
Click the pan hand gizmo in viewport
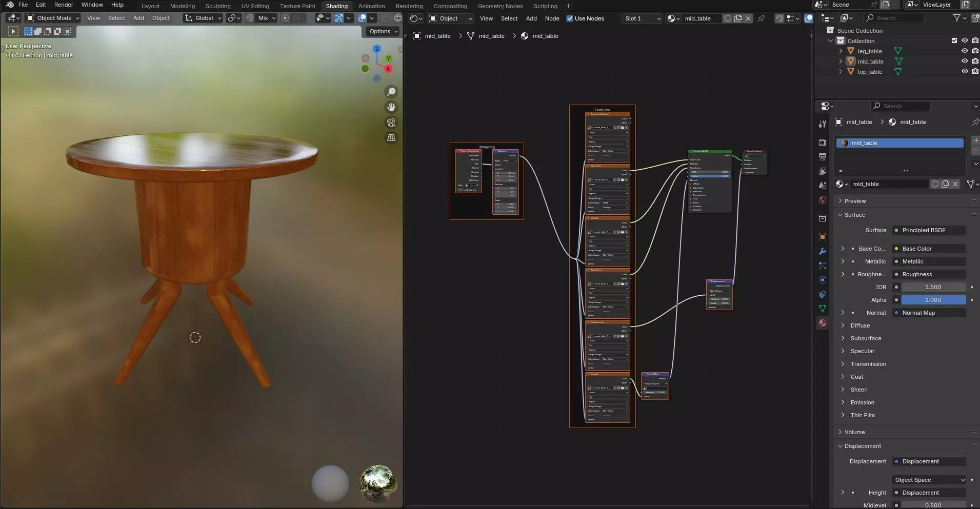click(x=391, y=107)
